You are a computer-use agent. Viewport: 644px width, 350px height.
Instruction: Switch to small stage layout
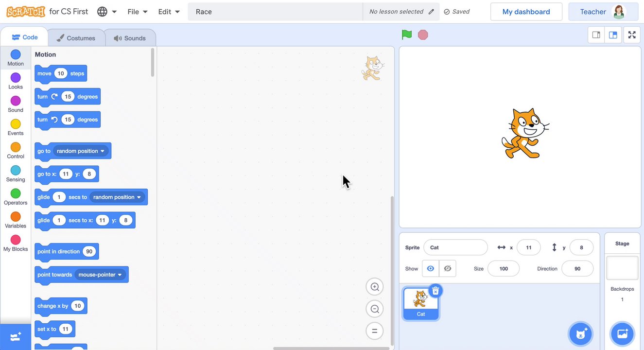click(x=596, y=35)
